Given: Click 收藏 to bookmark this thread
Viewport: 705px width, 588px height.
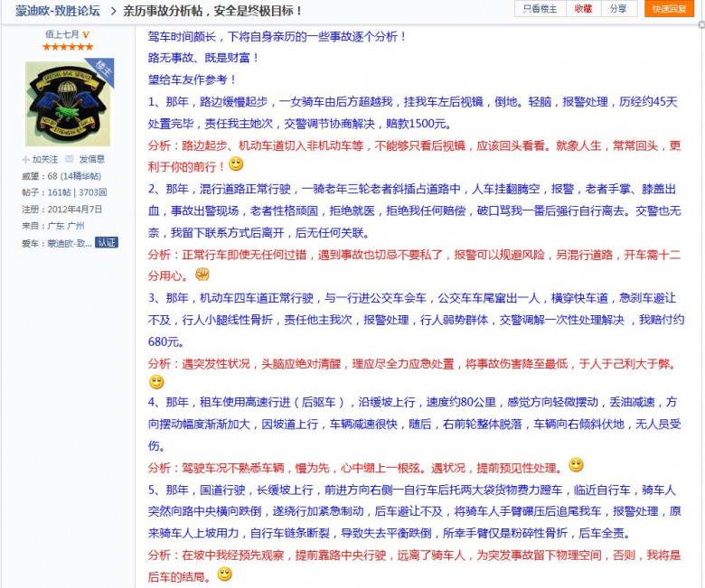Looking at the screenshot, I should pyautogui.click(x=584, y=9).
